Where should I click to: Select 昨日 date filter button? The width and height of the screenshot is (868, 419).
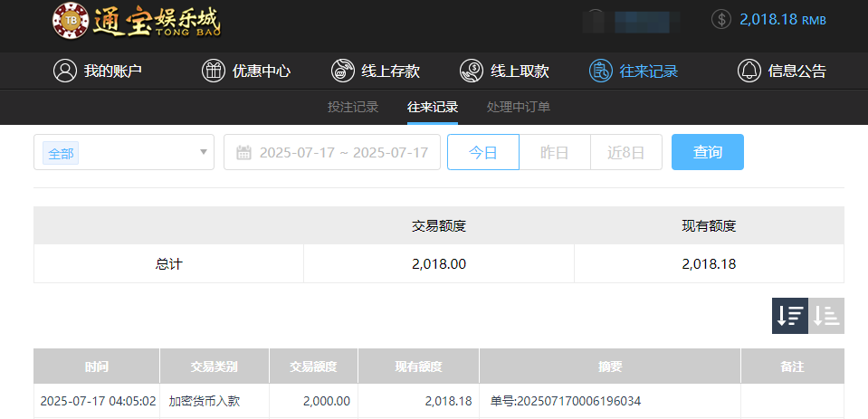click(554, 152)
